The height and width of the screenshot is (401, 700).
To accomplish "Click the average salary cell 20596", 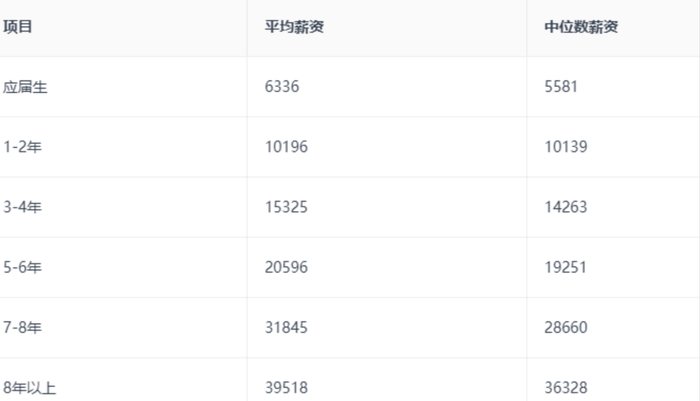I will (286, 267).
